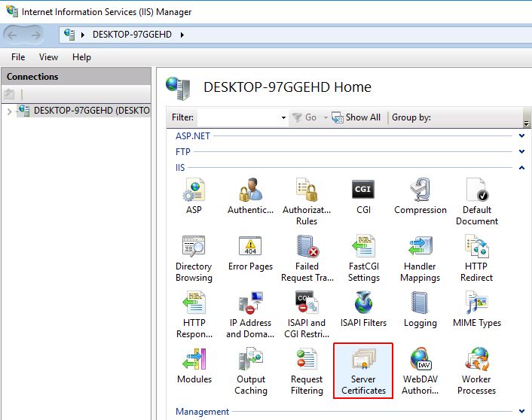Open the MIME Types icon

(x=476, y=309)
